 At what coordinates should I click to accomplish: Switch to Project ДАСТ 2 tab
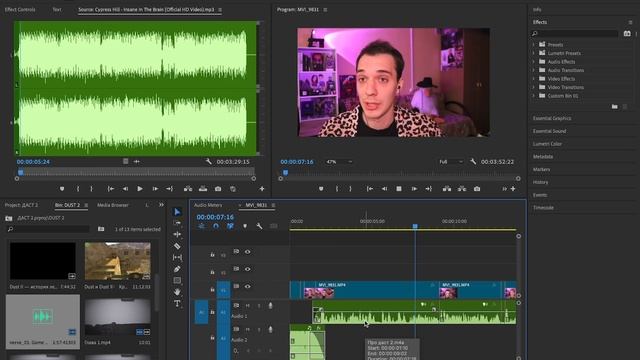pyautogui.click(x=21, y=205)
